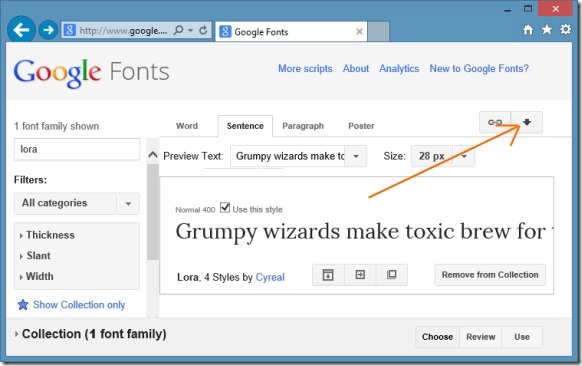Expand the Width filter
Image resolution: width=582 pixels, height=366 pixels.
36,277
